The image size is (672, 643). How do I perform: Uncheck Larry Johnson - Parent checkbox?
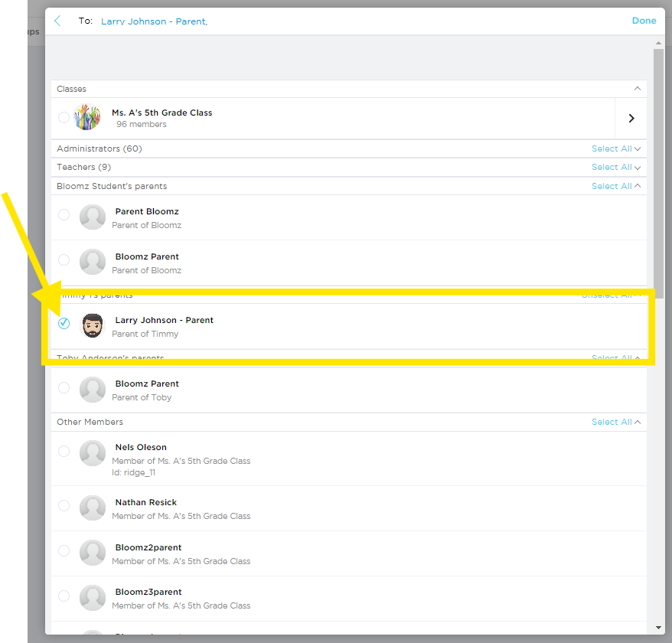click(64, 323)
